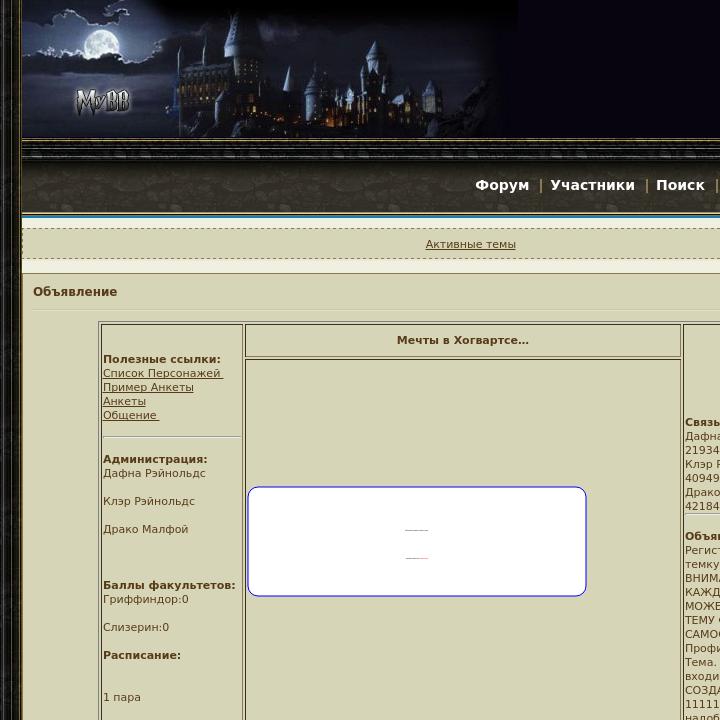Click the 1 пара schedule entry
Image resolution: width=720 pixels, height=720 pixels.
click(x=122, y=698)
